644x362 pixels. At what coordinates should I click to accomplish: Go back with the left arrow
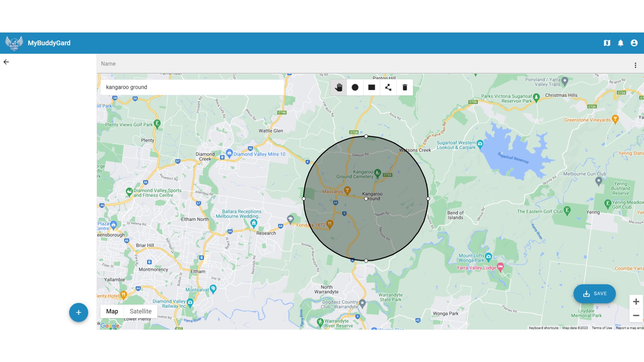click(x=6, y=62)
